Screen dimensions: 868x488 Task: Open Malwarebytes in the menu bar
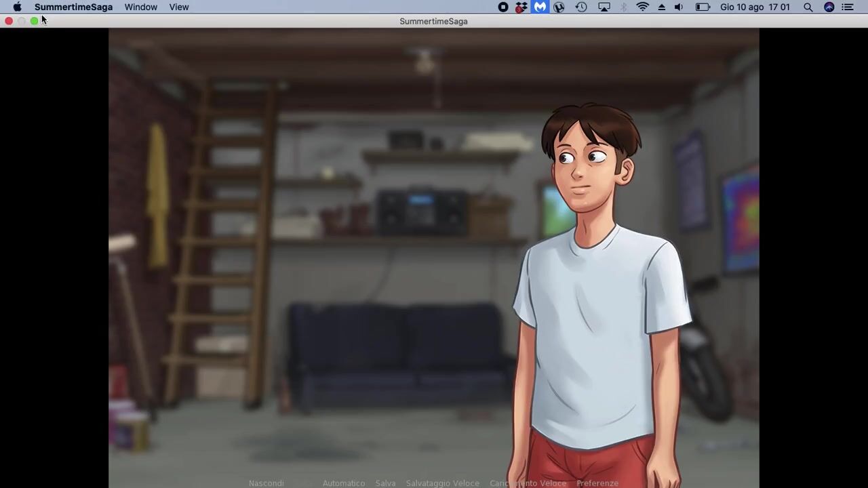tap(540, 7)
